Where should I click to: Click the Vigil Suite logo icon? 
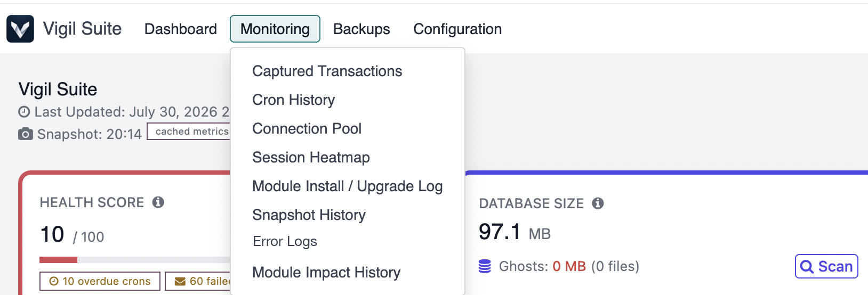coord(20,29)
